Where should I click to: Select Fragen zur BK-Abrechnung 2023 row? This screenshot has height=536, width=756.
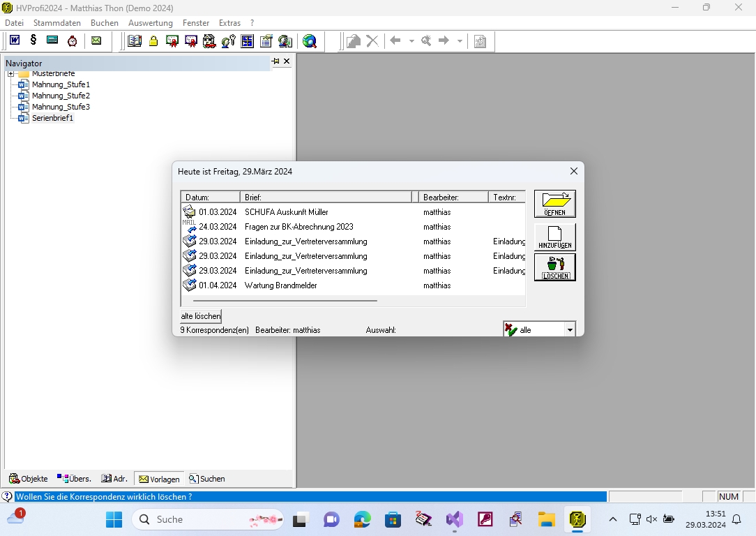(x=353, y=227)
